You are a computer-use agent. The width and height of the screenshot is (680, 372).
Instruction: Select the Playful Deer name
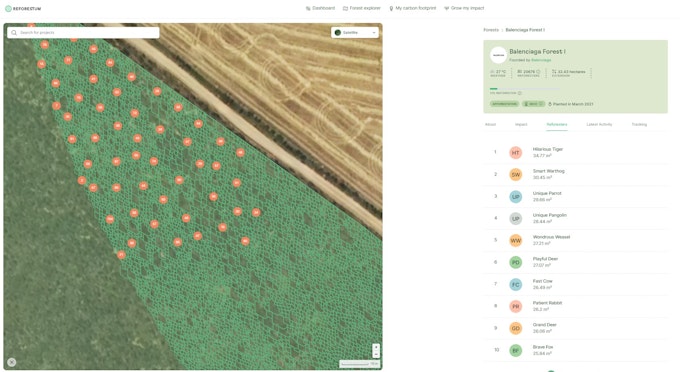click(545, 259)
